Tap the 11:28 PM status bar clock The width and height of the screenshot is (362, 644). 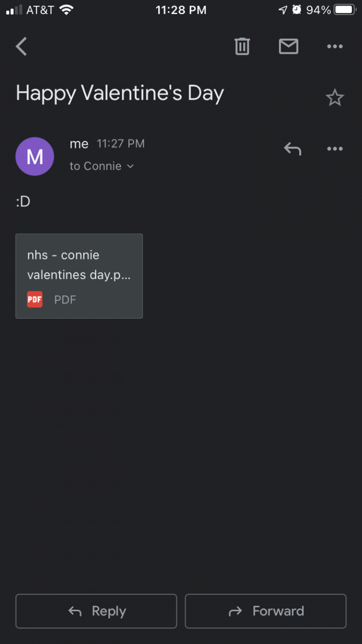coord(181,10)
